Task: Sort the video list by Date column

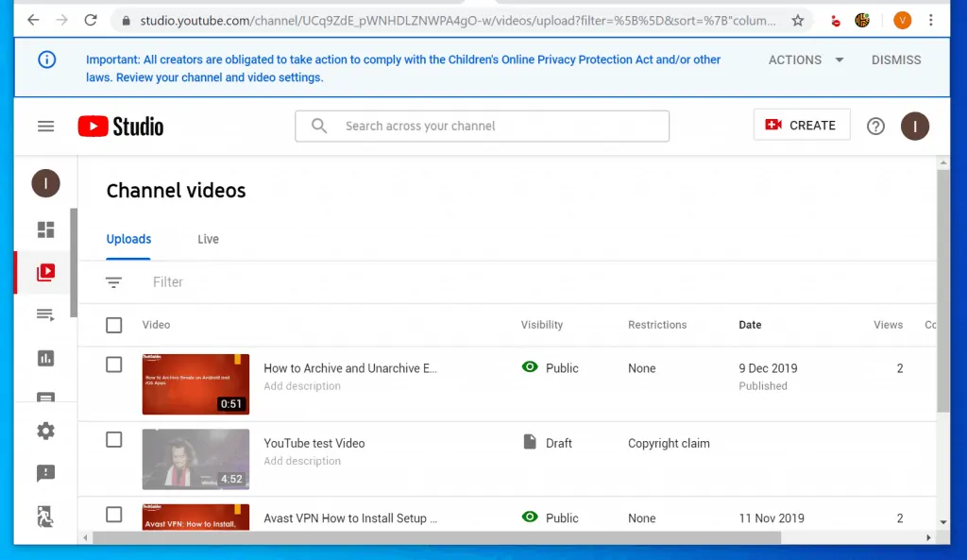Action: pyautogui.click(x=750, y=325)
